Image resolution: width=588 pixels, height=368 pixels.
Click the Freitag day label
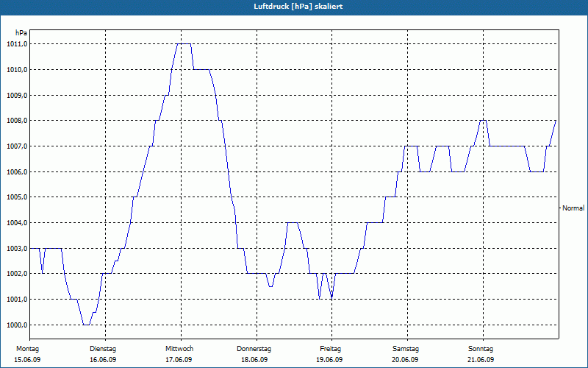tap(330, 349)
